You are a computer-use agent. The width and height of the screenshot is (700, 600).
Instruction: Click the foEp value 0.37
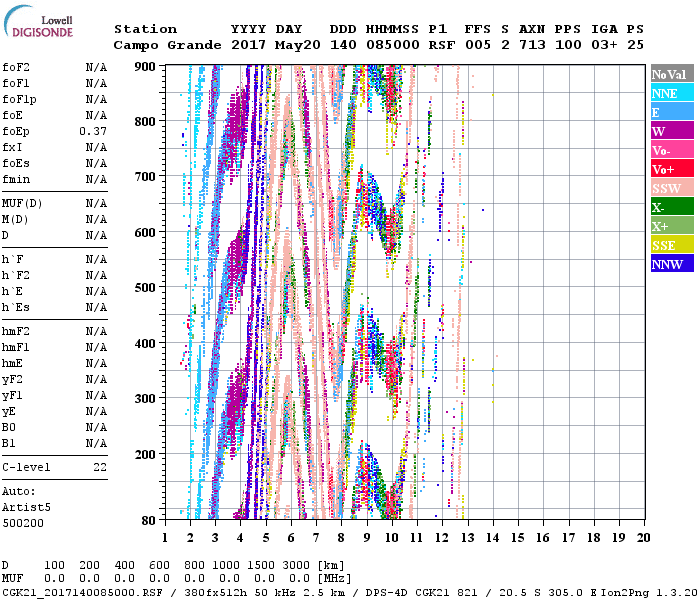[x=94, y=131]
